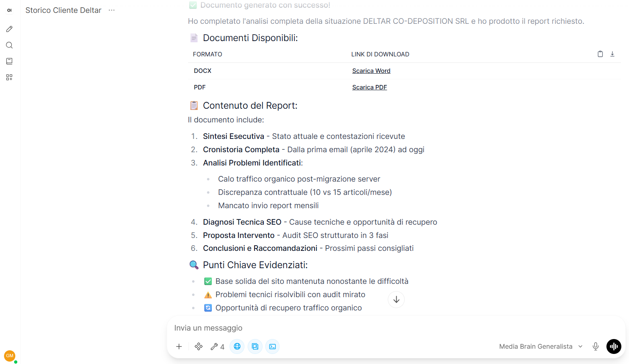
Task: Start dictation with the microphone icon
Action: (596, 346)
